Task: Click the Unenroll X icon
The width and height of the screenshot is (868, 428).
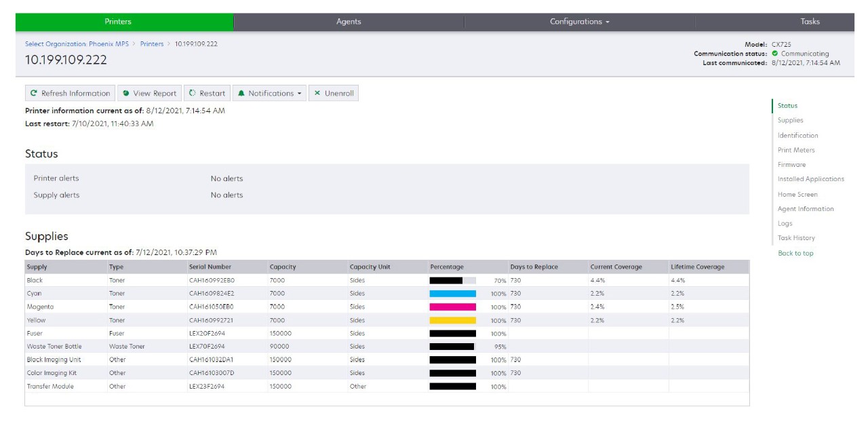Action: (317, 94)
